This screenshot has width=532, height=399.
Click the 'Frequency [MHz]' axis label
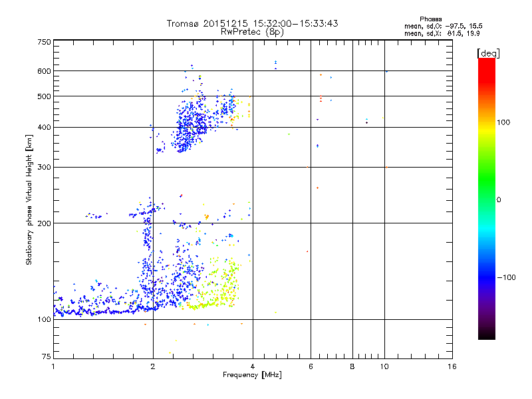(x=252, y=375)
